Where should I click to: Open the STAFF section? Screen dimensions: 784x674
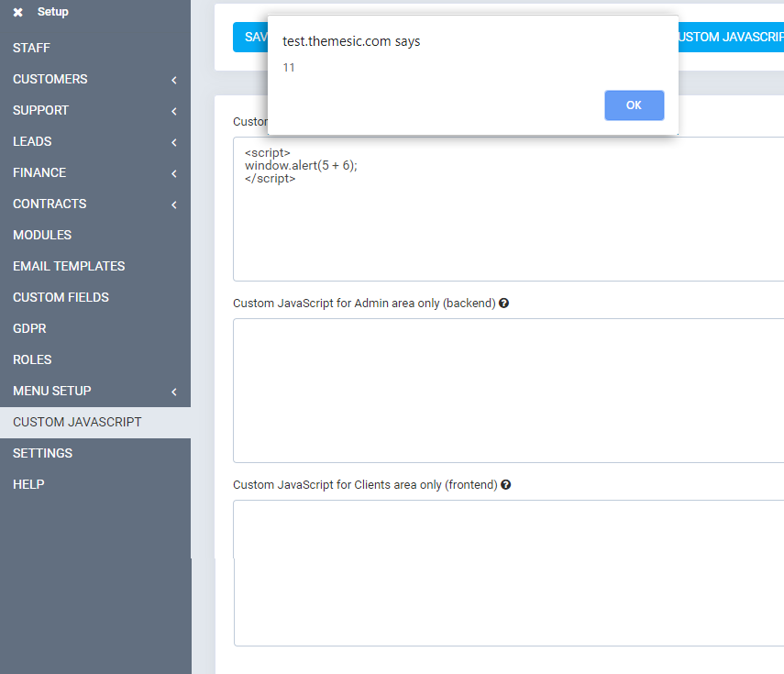(29, 48)
